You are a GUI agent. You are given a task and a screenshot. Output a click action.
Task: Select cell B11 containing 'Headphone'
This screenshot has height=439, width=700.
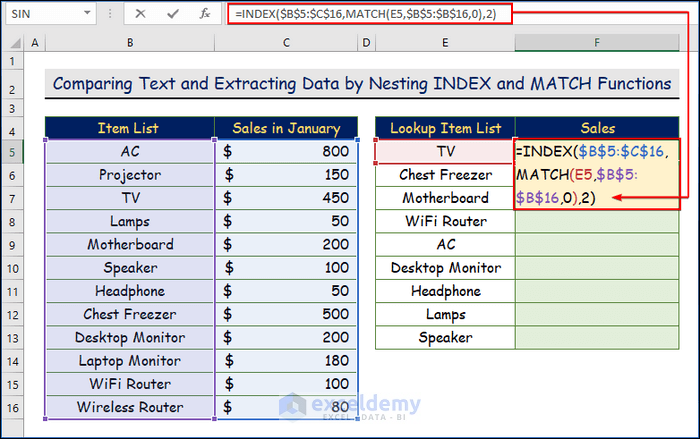tap(129, 291)
